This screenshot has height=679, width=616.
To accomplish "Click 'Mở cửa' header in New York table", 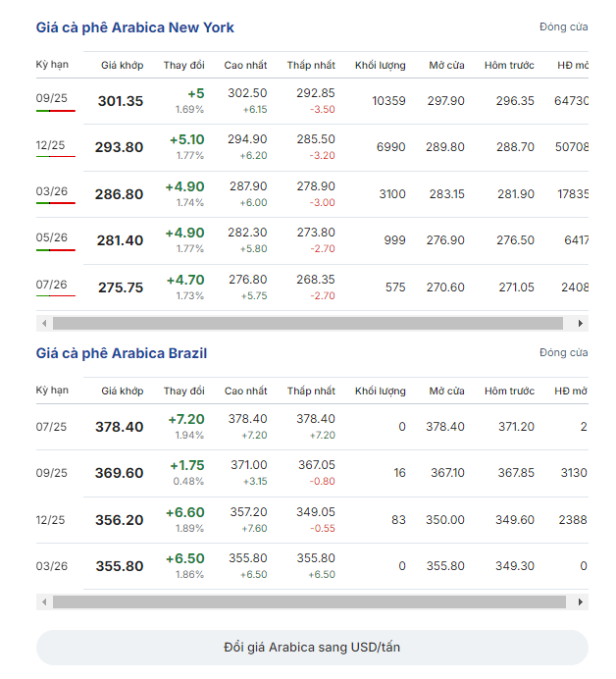I will click(446, 66).
